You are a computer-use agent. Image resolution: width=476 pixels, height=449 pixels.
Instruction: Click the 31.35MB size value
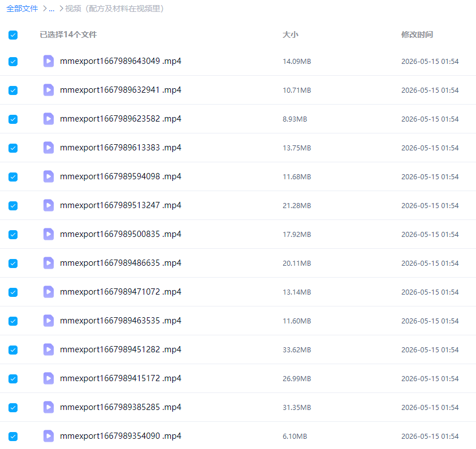click(x=297, y=407)
